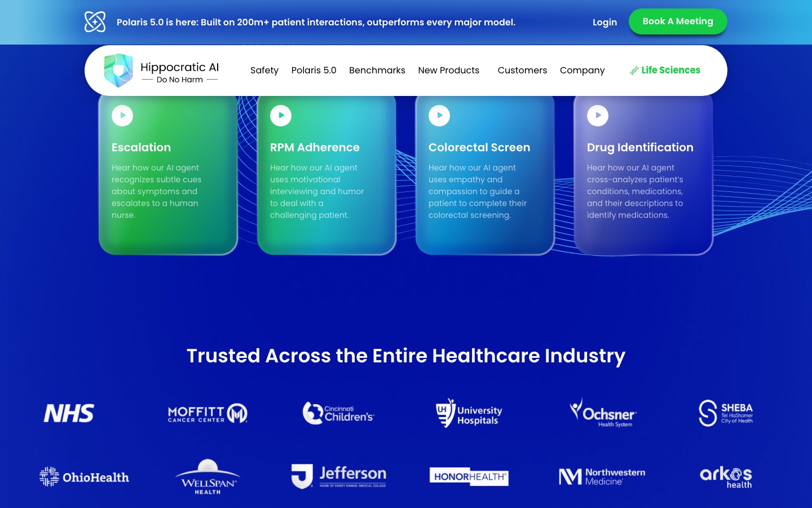This screenshot has height=508, width=812.
Task: Click the Login link
Action: pos(604,22)
